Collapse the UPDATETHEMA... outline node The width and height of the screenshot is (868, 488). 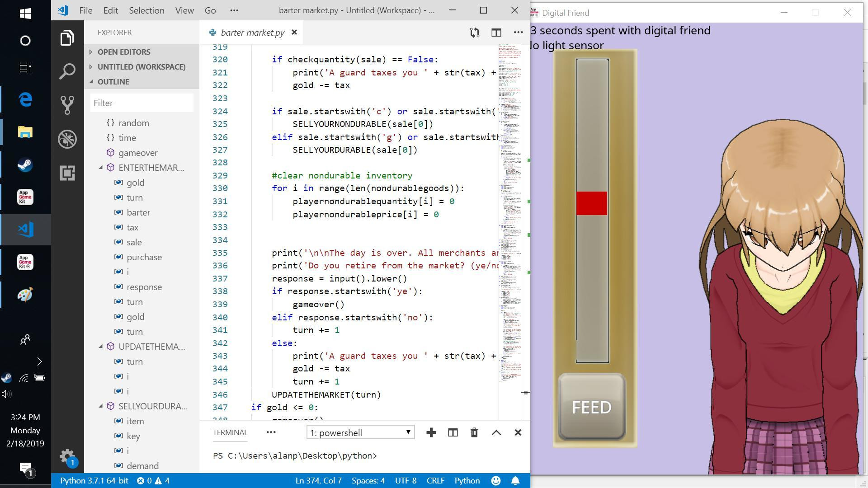pos(101,347)
